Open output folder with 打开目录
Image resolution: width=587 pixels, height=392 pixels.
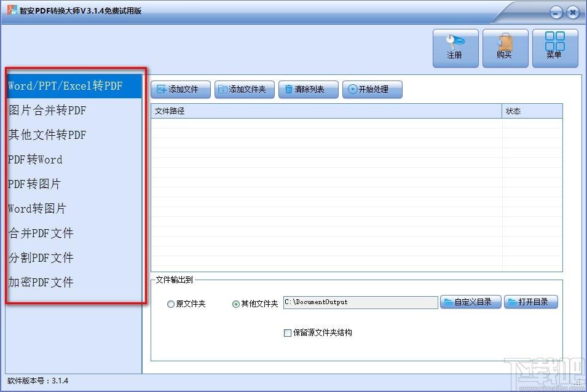coord(531,302)
